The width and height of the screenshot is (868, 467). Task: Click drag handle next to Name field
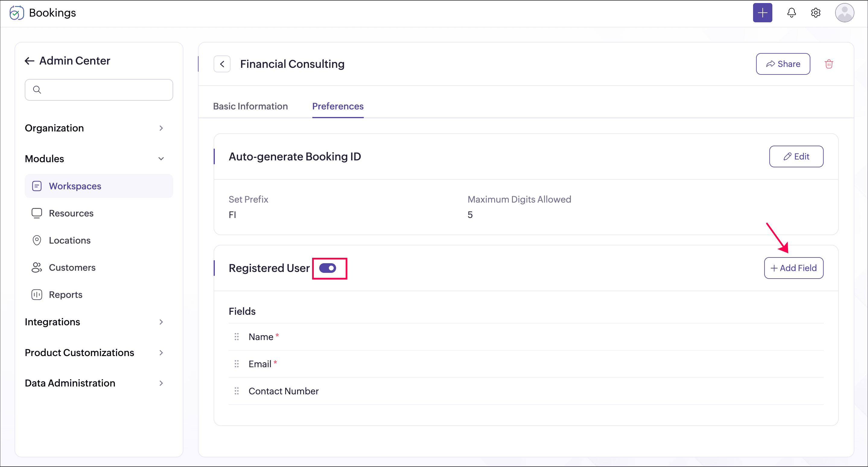pos(237,337)
